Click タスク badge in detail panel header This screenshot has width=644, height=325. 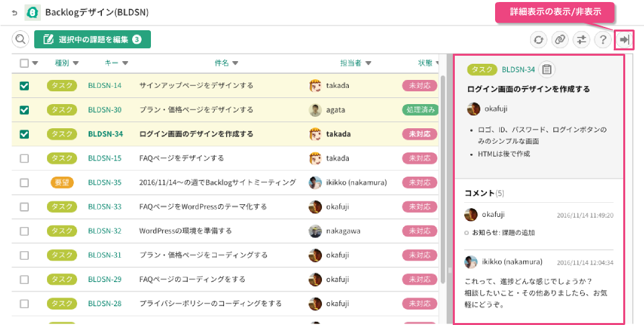pyautogui.click(x=482, y=69)
